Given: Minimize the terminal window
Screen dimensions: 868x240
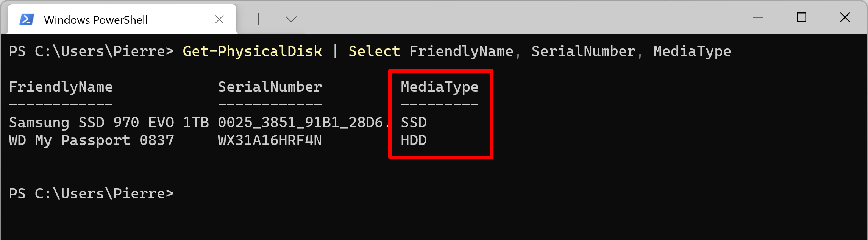Looking at the screenshot, I should (x=758, y=17).
